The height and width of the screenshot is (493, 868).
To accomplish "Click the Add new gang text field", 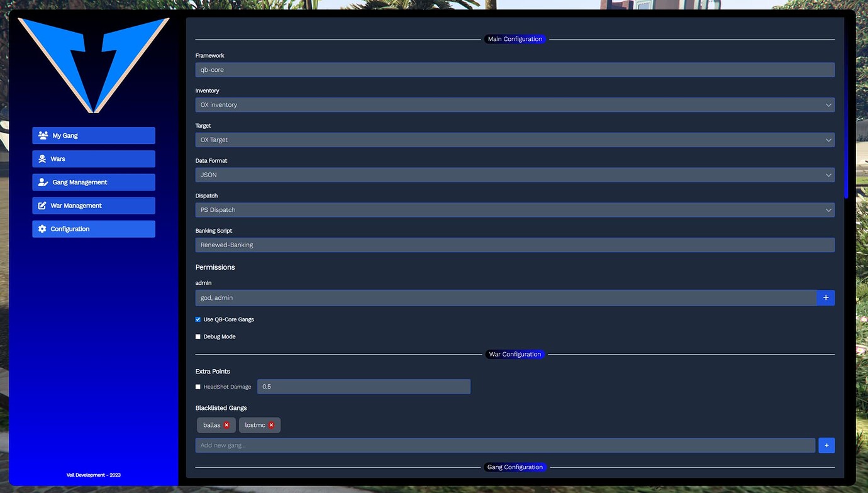I will click(x=505, y=446).
